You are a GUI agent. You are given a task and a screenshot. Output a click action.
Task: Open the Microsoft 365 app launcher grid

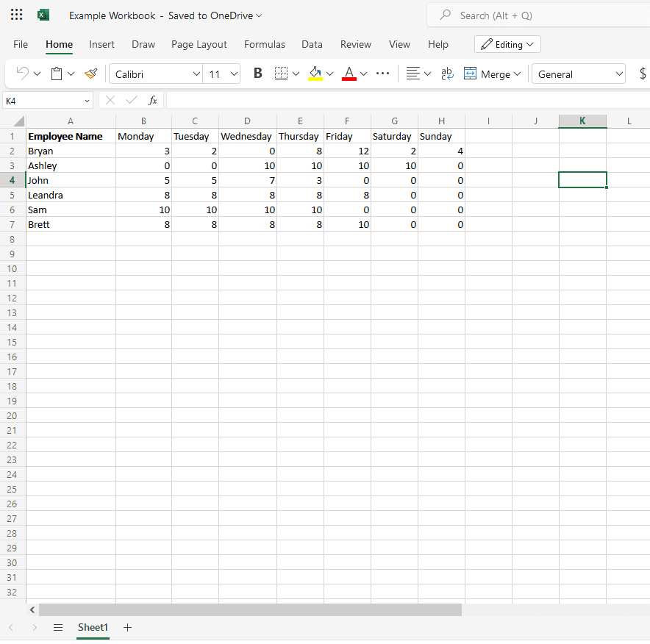coord(16,15)
